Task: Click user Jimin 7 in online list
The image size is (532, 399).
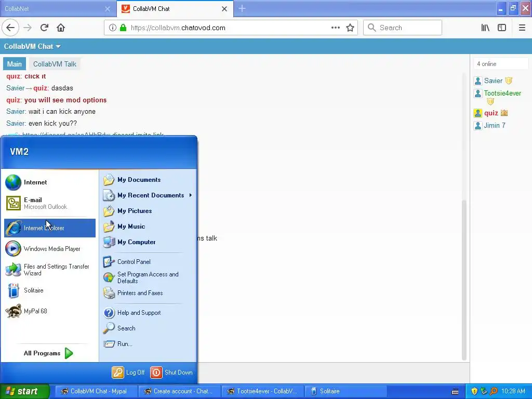Action: click(495, 126)
